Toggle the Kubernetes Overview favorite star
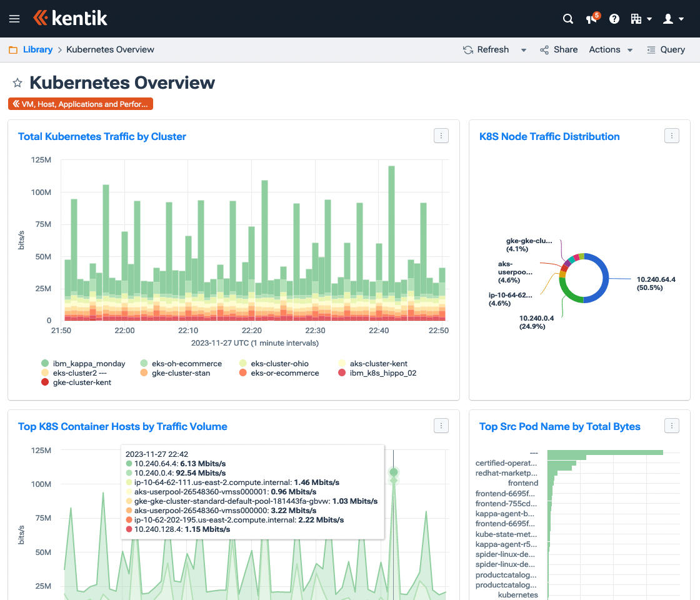 pos(17,82)
